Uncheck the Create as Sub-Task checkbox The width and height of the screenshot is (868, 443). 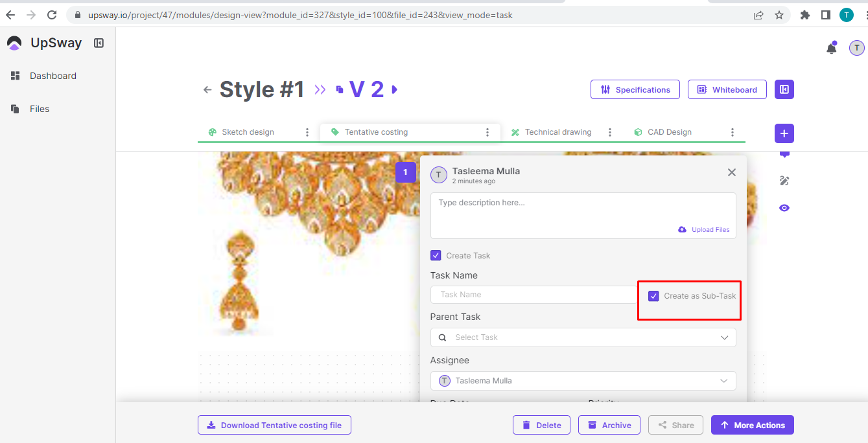pos(653,296)
